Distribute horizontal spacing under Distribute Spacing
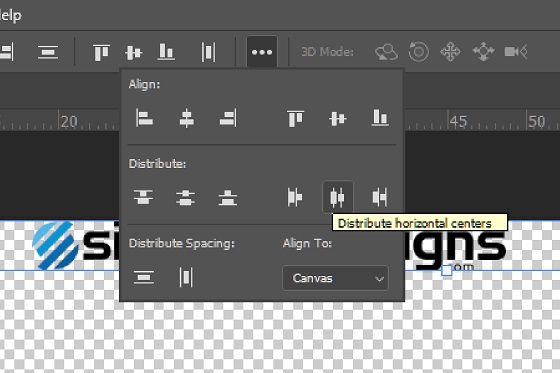The image size is (560, 373). [186, 277]
